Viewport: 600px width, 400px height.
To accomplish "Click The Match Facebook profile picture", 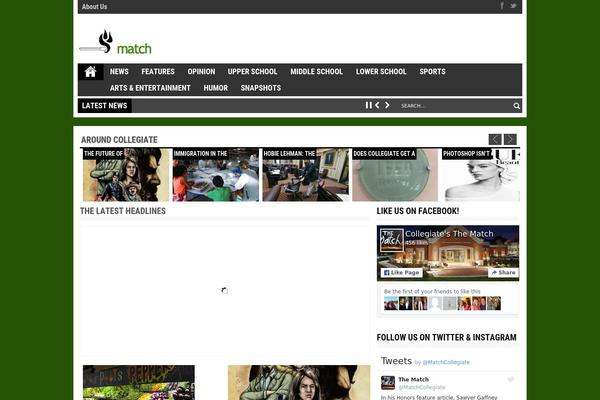I will click(392, 240).
